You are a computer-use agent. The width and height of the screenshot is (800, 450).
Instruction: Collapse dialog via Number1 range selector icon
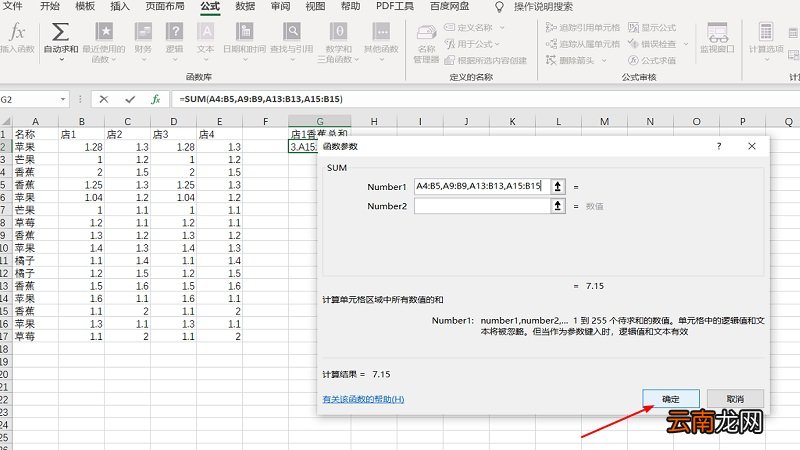[558, 186]
